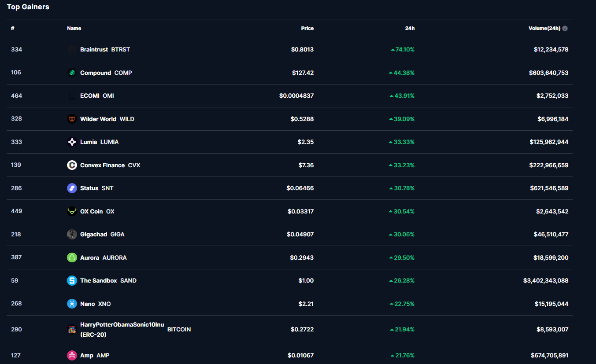Sort table by Price column header

tap(307, 29)
